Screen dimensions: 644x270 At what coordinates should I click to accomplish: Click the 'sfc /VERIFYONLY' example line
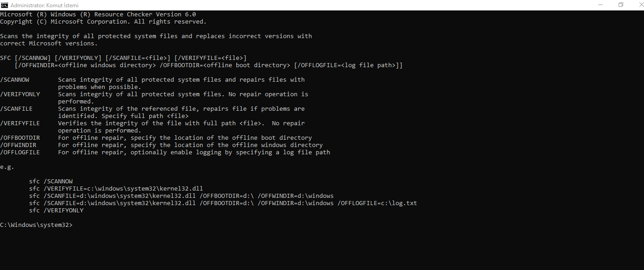tap(56, 211)
